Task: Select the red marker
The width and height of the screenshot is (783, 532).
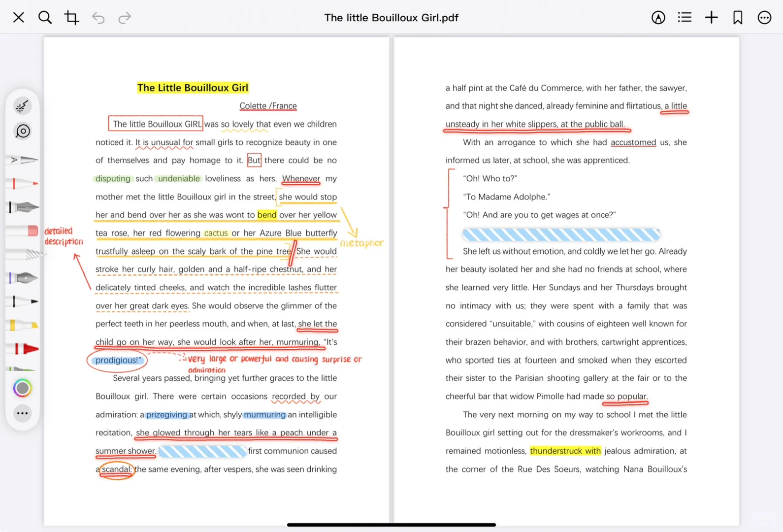Action: (x=23, y=349)
